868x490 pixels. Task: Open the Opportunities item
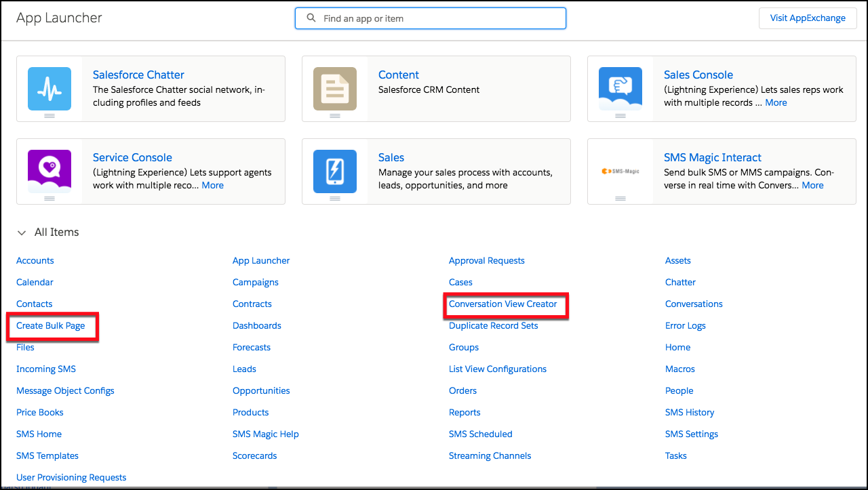(x=261, y=391)
